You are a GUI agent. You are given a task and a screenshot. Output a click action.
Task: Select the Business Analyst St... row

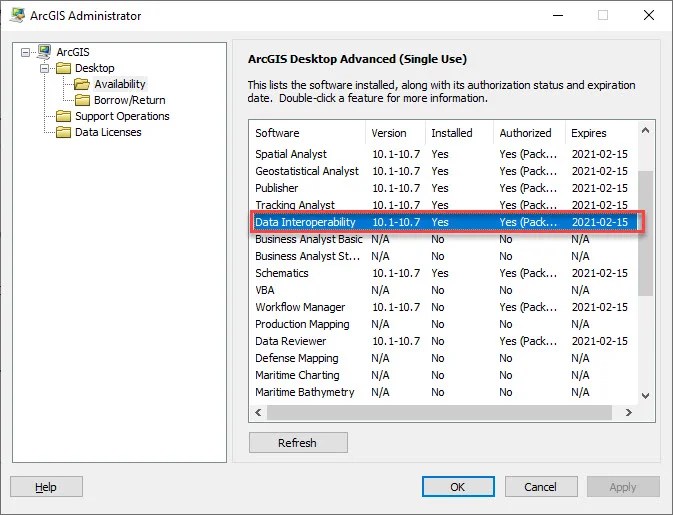tap(444, 256)
